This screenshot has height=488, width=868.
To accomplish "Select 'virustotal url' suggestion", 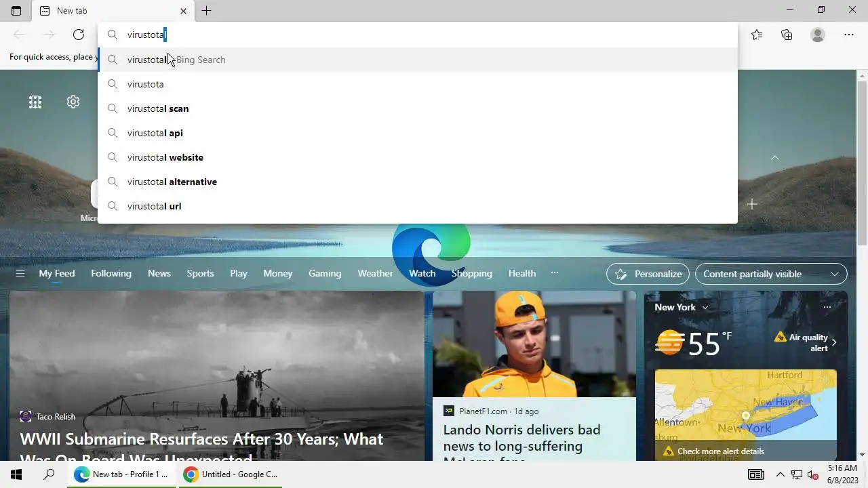I will (417, 206).
